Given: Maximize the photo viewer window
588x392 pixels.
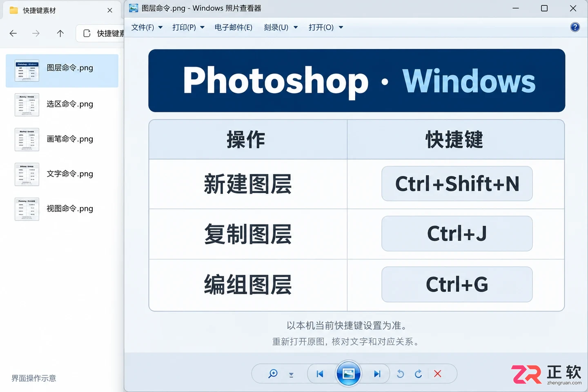Looking at the screenshot, I should click(x=544, y=8).
